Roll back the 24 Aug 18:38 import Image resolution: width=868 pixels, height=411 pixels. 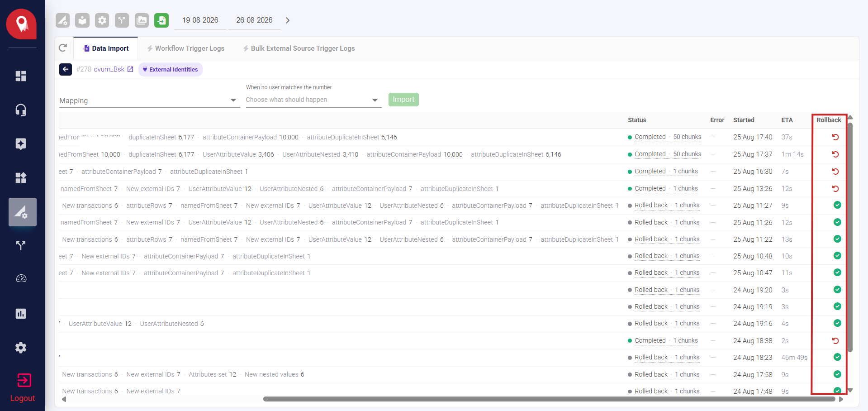(x=835, y=341)
